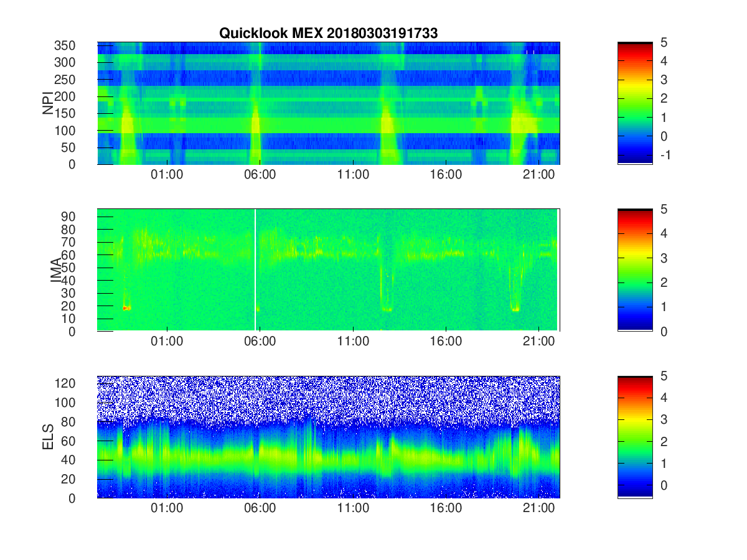Click the 21:00 tick under the NPI panel

(x=539, y=175)
